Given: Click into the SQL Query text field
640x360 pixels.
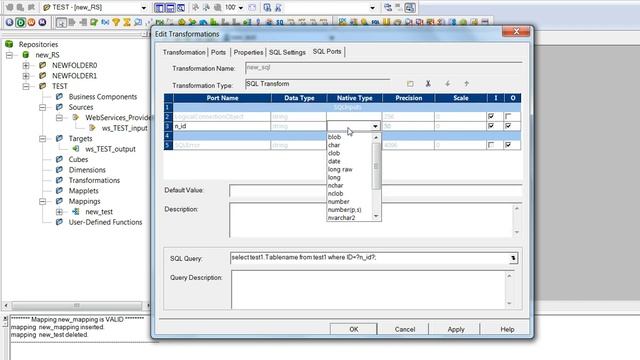Looking at the screenshot, I should click(x=369, y=258).
